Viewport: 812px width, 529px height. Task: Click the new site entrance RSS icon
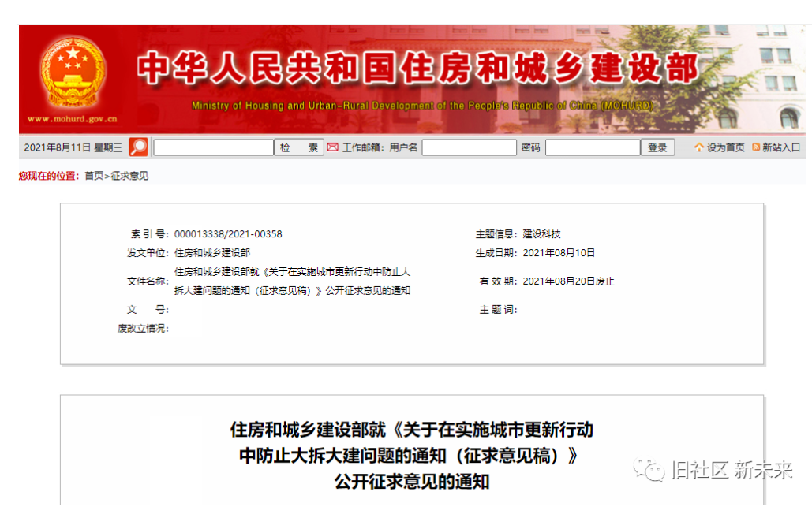click(756, 147)
